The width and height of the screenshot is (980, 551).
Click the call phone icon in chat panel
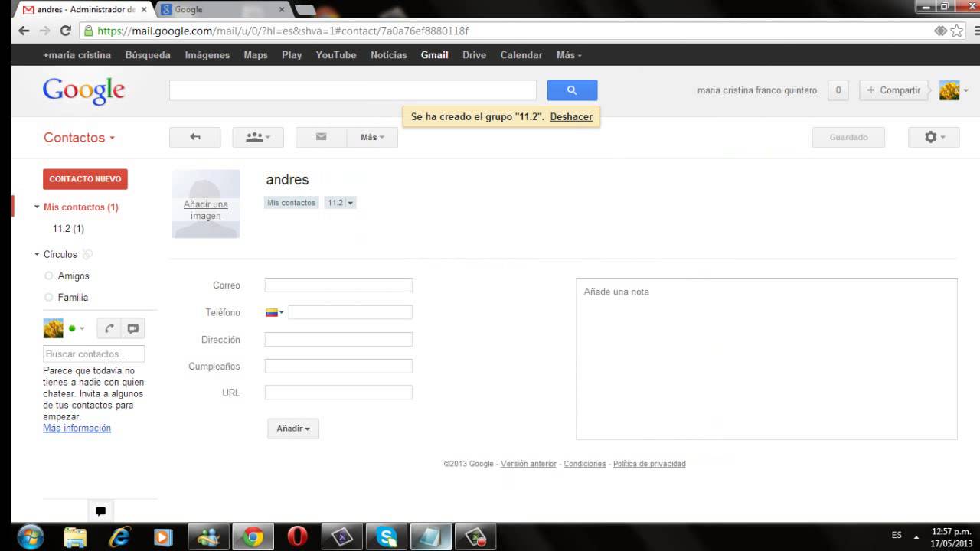click(x=109, y=328)
